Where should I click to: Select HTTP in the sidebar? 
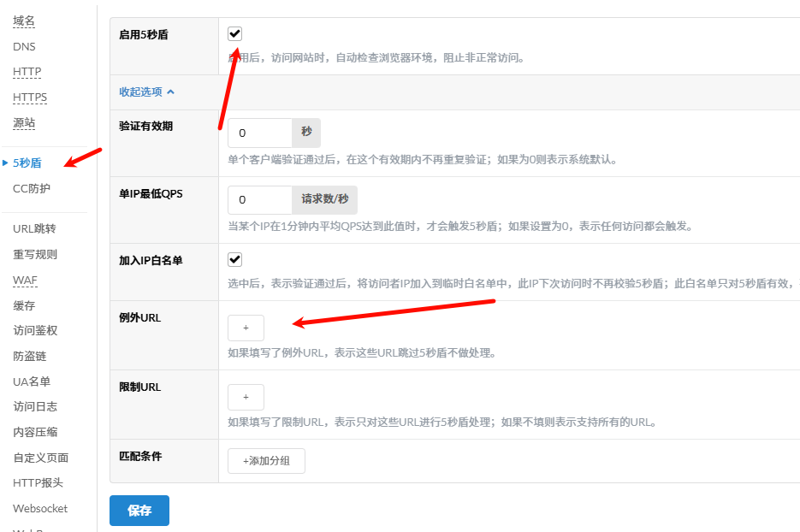click(27, 72)
